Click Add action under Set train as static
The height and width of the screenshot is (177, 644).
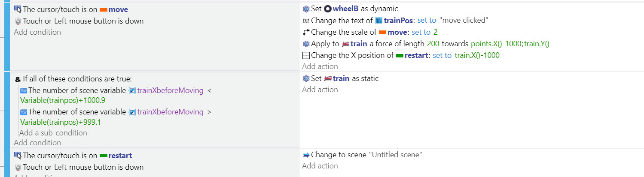[320, 90]
